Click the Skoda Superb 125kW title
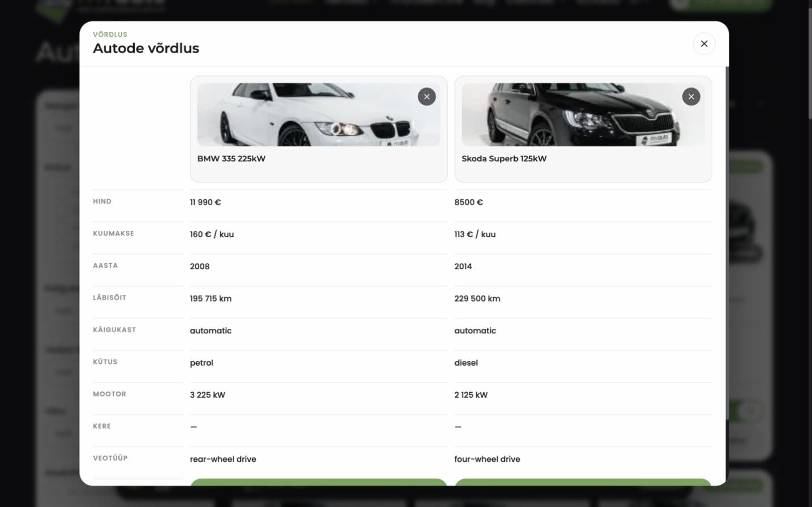This screenshot has width=812, height=507. (x=504, y=158)
